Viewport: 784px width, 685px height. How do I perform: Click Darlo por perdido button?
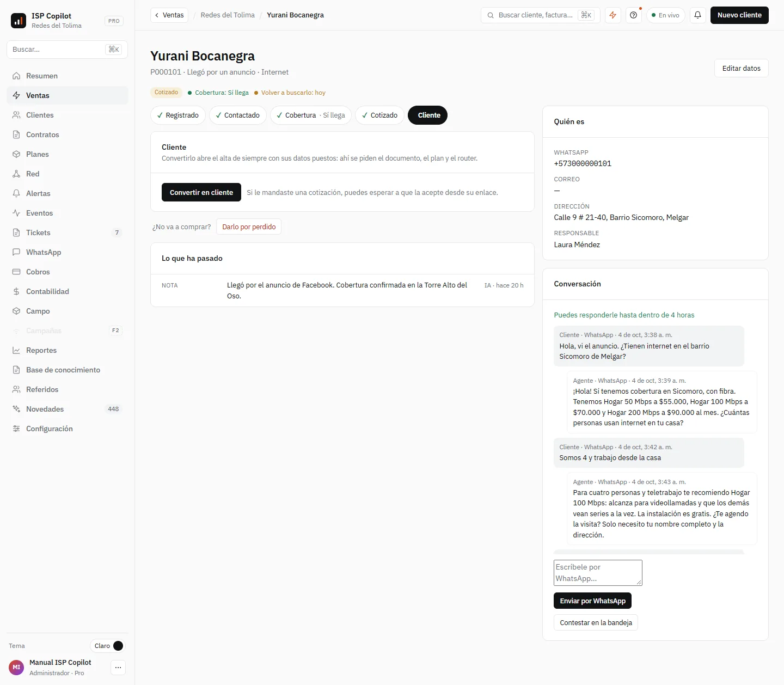pyautogui.click(x=249, y=227)
